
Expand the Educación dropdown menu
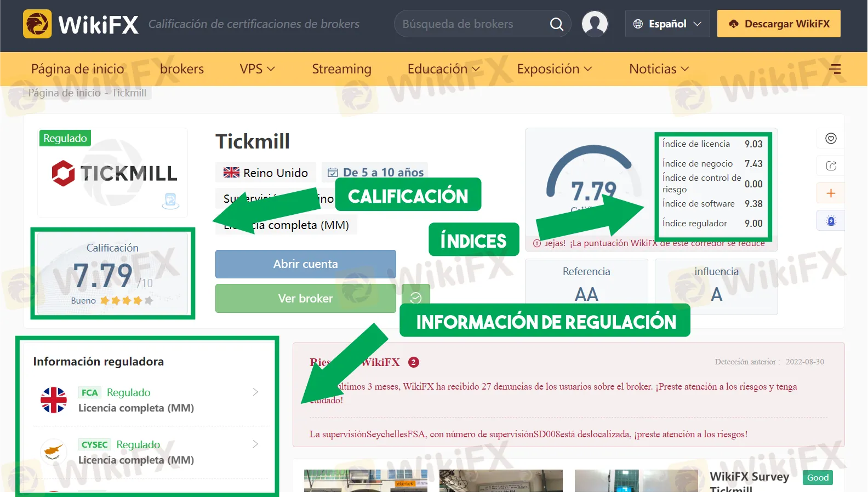click(443, 69)
